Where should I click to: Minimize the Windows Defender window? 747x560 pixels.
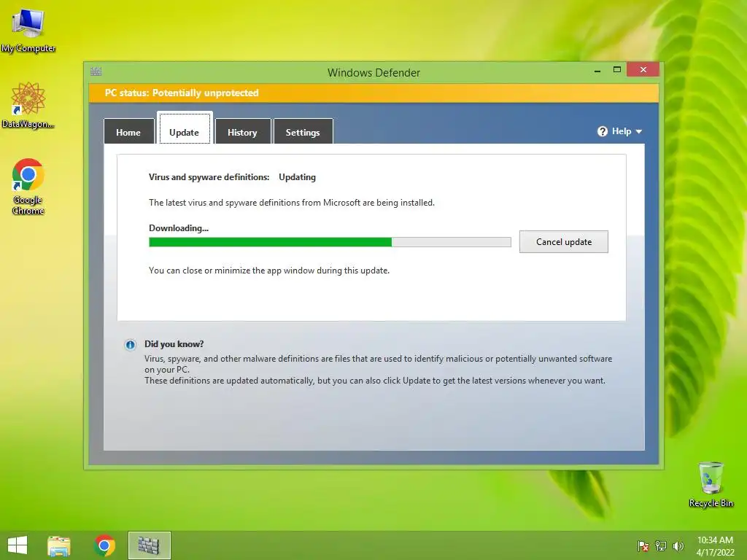(597, 71)
